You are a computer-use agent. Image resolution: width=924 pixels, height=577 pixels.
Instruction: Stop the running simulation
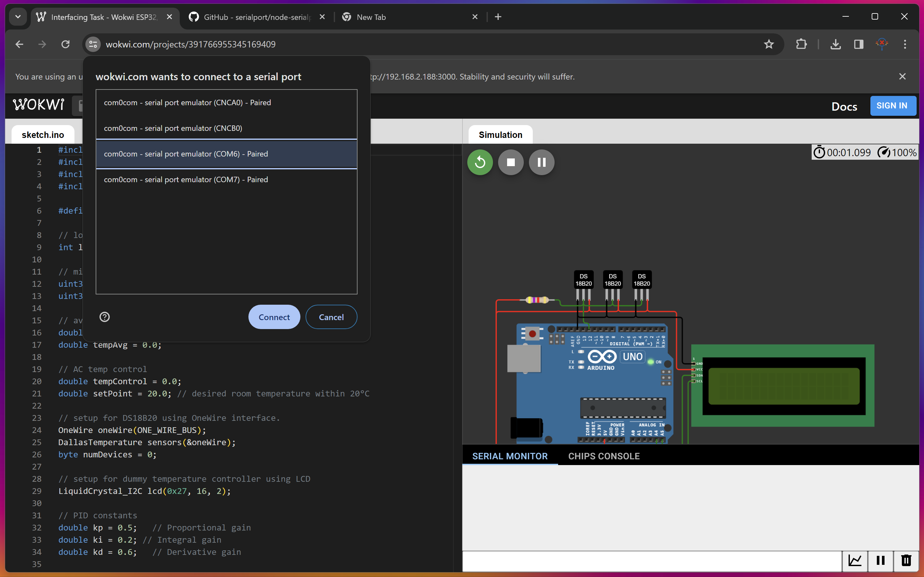coord(511,162)
